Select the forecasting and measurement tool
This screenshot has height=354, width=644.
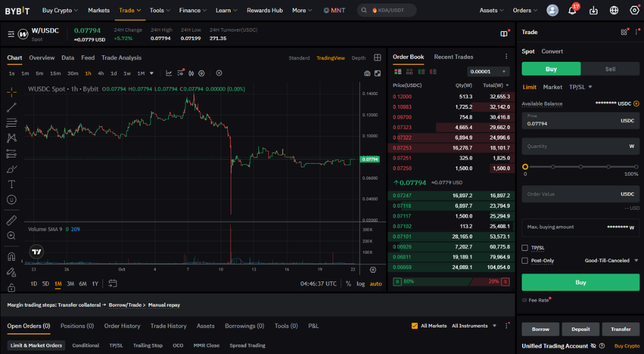point(12,154)
